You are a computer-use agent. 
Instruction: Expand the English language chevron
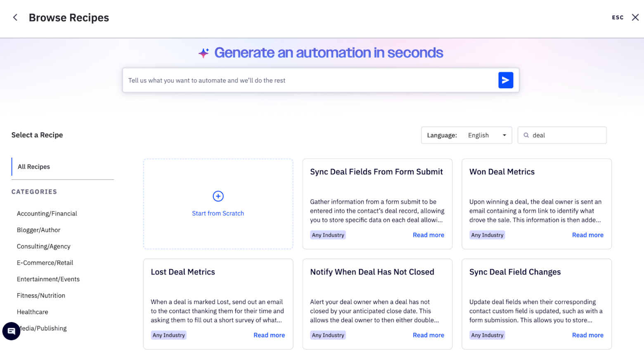504,135
